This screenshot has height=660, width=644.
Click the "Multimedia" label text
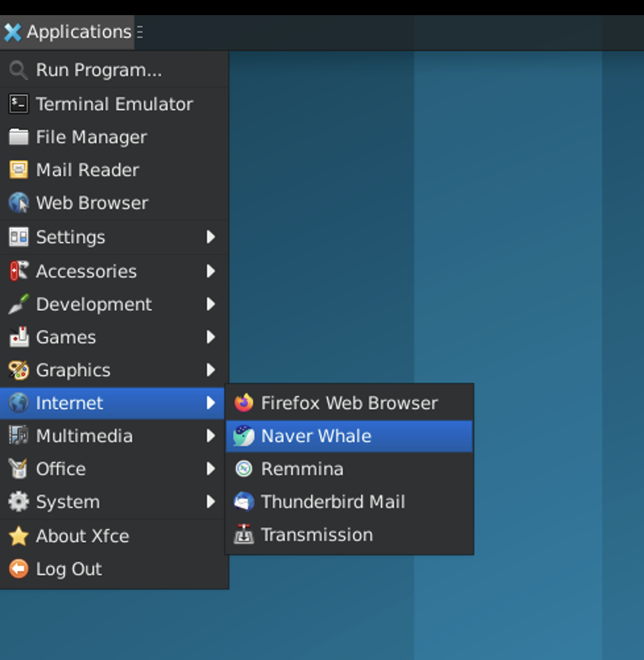click(84, 436)
